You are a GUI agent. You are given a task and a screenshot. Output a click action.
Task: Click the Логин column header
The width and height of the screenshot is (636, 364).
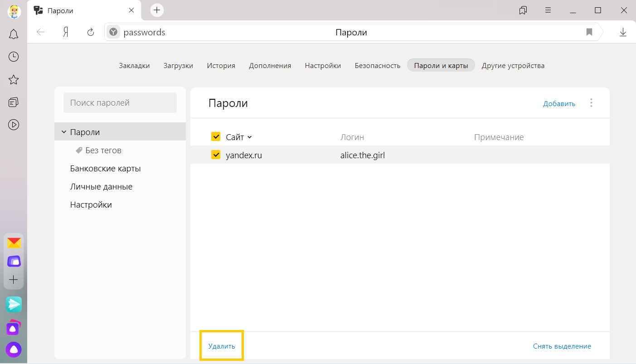coord(352,137)
